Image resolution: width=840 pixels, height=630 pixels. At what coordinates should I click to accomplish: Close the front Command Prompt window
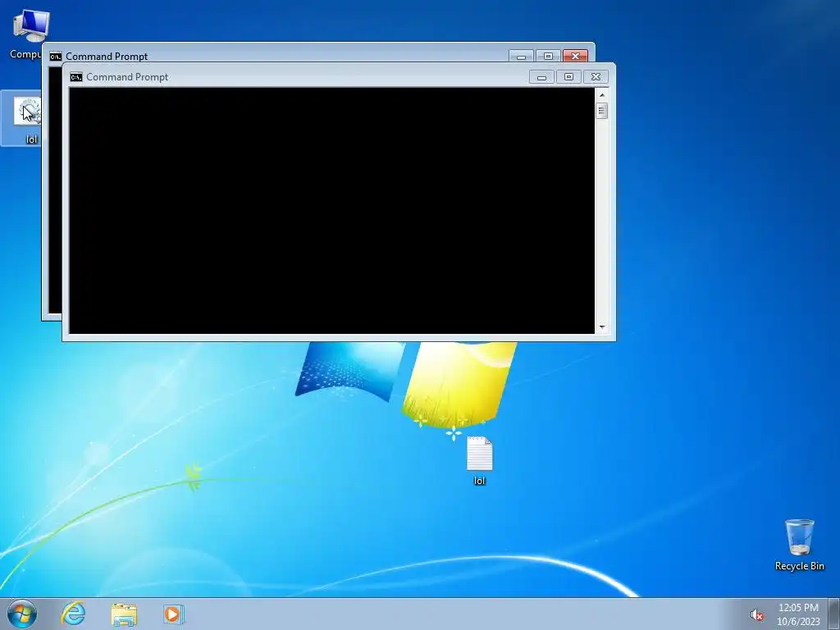point(596,77)
